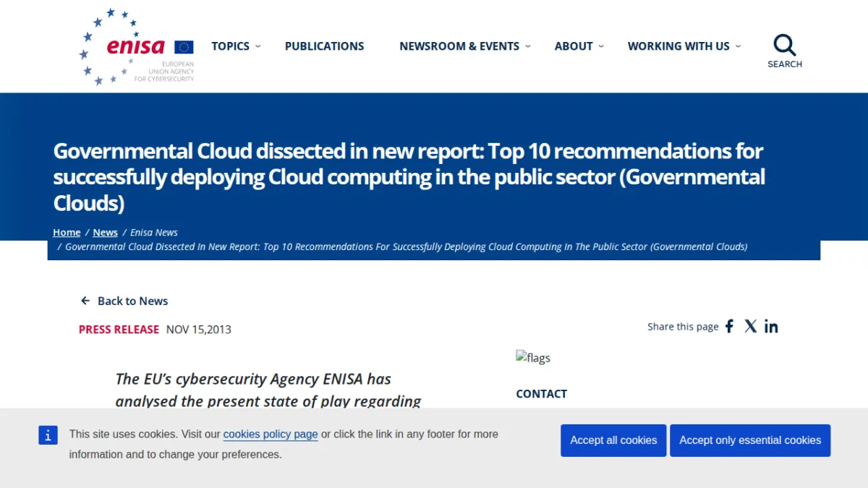Share this page on LinkedIn
868x488 pixels.
pyautogui.click(x=771, y=326)
